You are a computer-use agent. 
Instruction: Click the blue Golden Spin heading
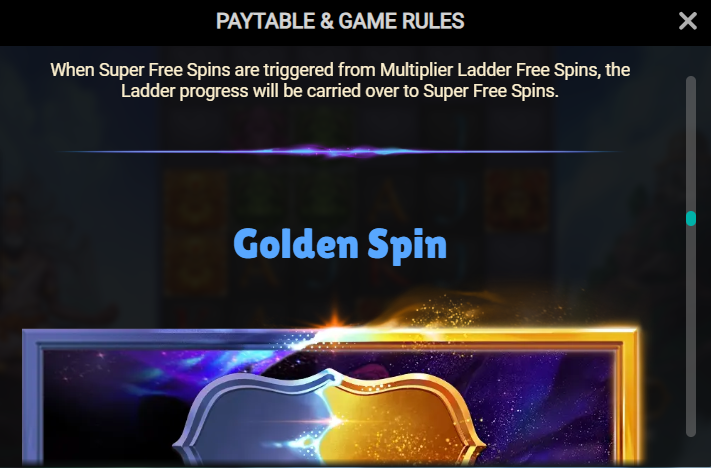point(340,245)
